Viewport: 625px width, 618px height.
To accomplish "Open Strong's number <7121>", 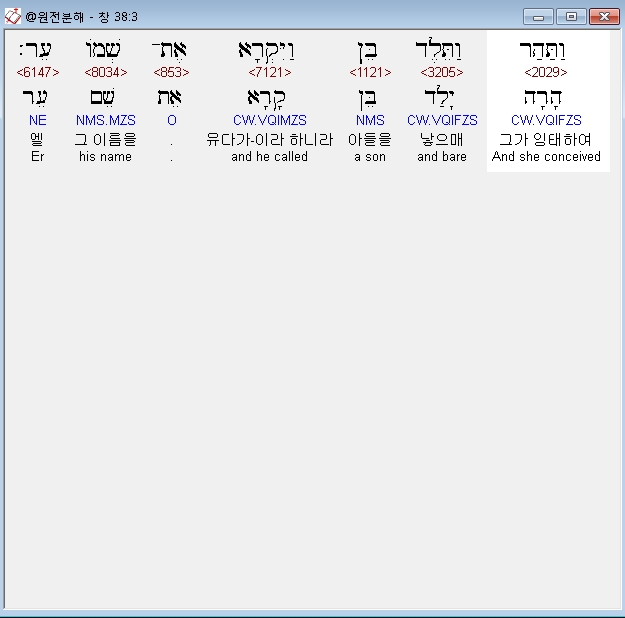I will point(269,72).
